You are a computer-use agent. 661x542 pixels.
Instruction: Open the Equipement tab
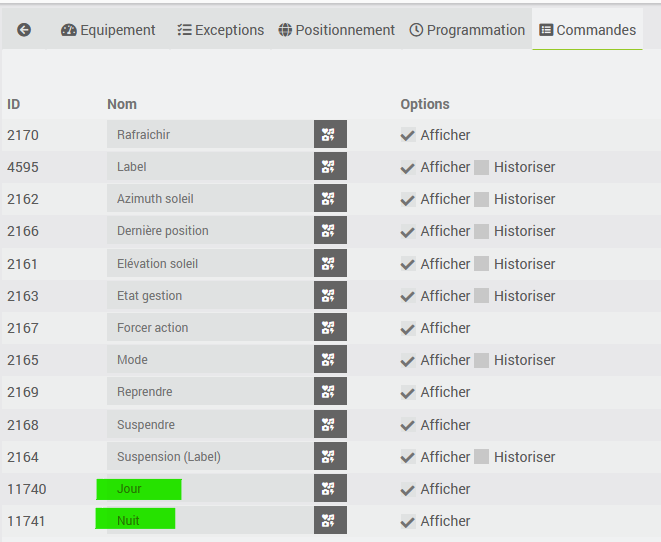pos(108,30)
